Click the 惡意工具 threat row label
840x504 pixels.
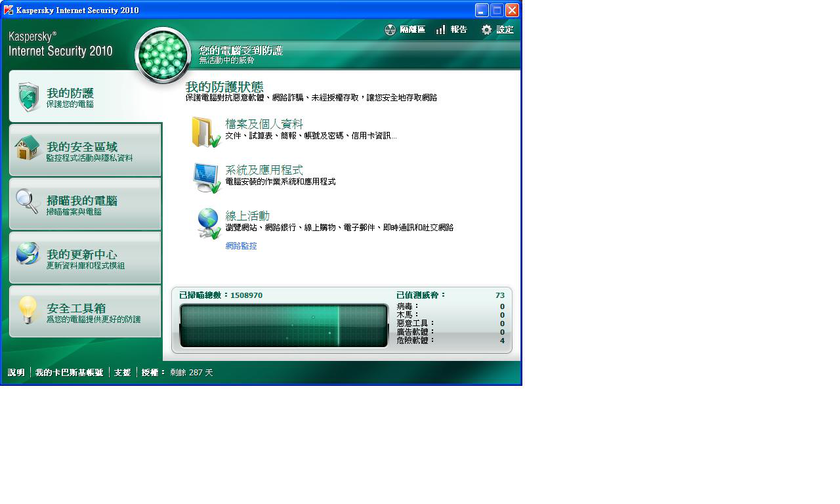pos(415,324)
